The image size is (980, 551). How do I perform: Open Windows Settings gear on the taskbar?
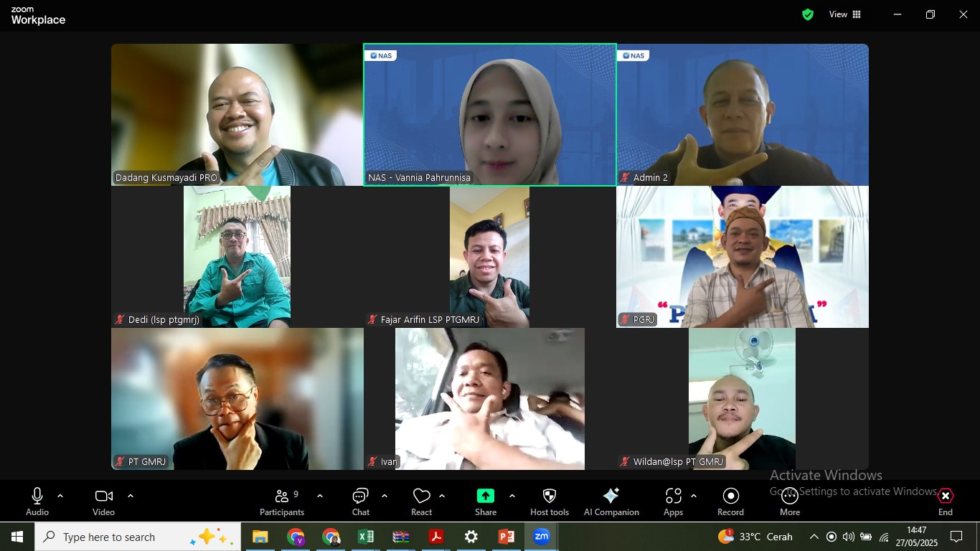click(x=471, y=537)
